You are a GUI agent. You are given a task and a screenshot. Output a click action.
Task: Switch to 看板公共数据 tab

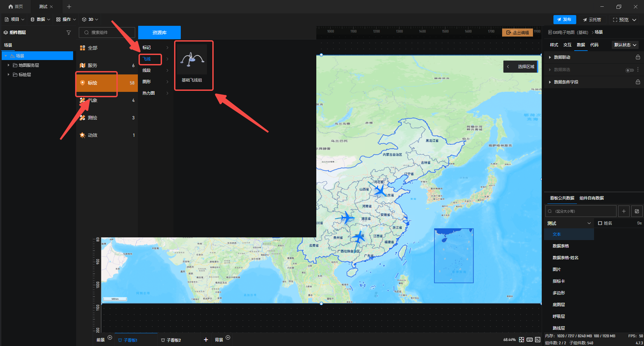coord(562,198)
